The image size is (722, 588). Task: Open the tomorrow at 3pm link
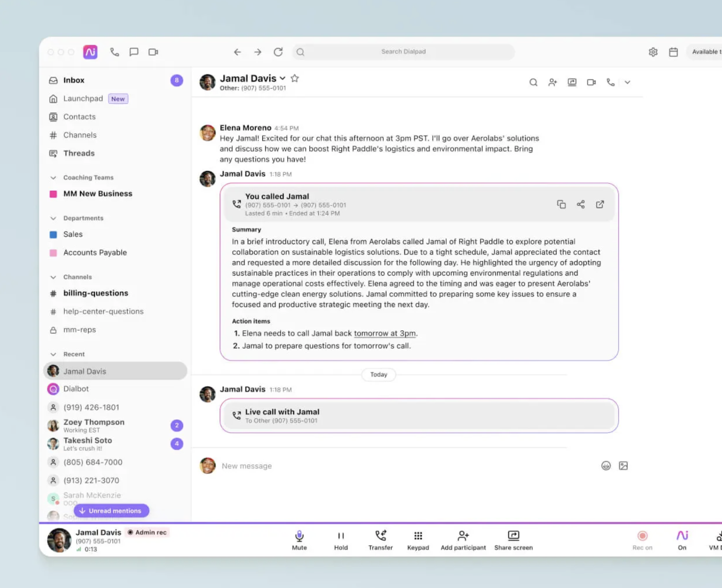(385, 333)
